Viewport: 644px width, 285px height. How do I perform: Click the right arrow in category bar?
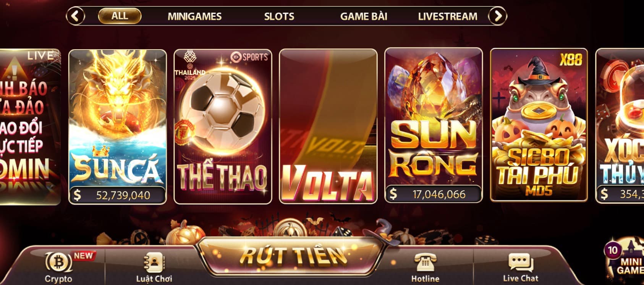497,16
